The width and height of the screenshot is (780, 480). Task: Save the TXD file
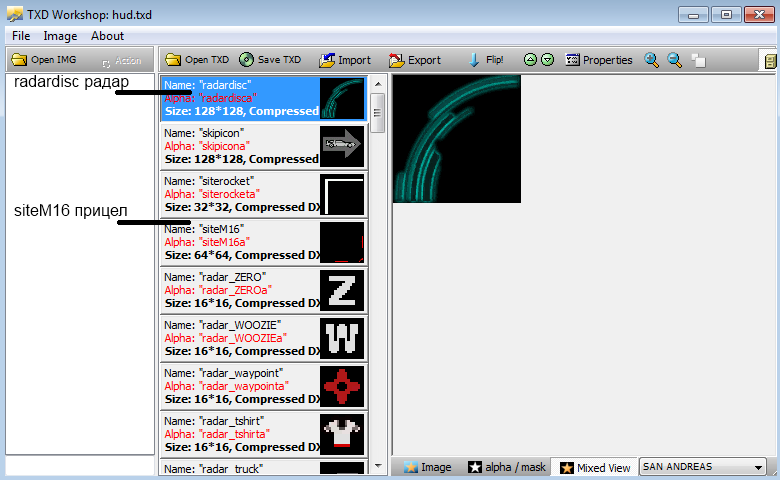coord(270,60)
